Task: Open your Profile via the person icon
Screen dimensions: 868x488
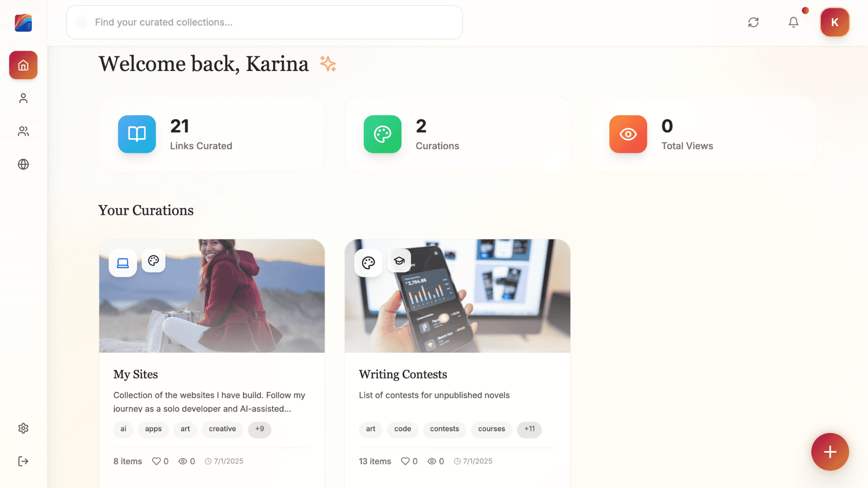Action: (23, 98)
